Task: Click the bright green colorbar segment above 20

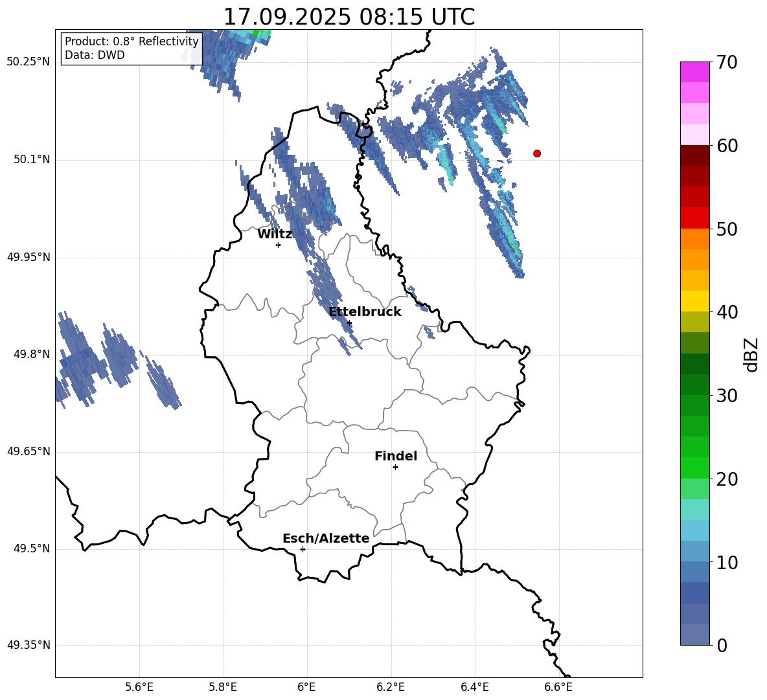Action: [695, 468]
